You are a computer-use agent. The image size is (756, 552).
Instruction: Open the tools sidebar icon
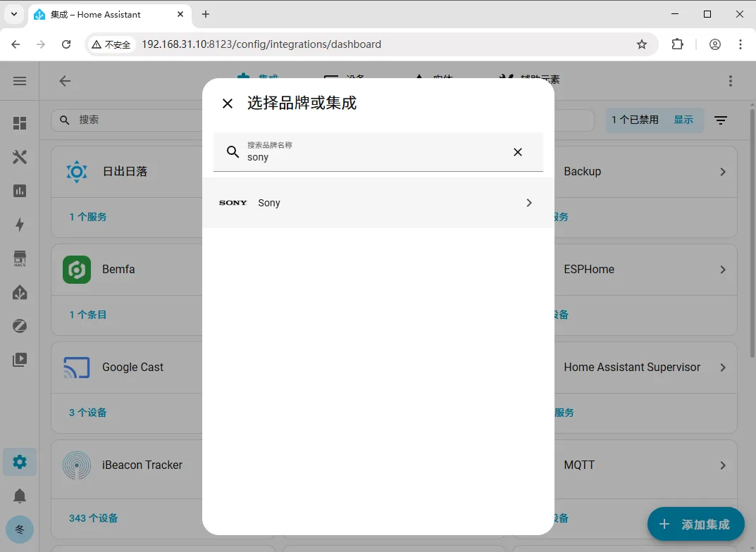coord(20,157)
